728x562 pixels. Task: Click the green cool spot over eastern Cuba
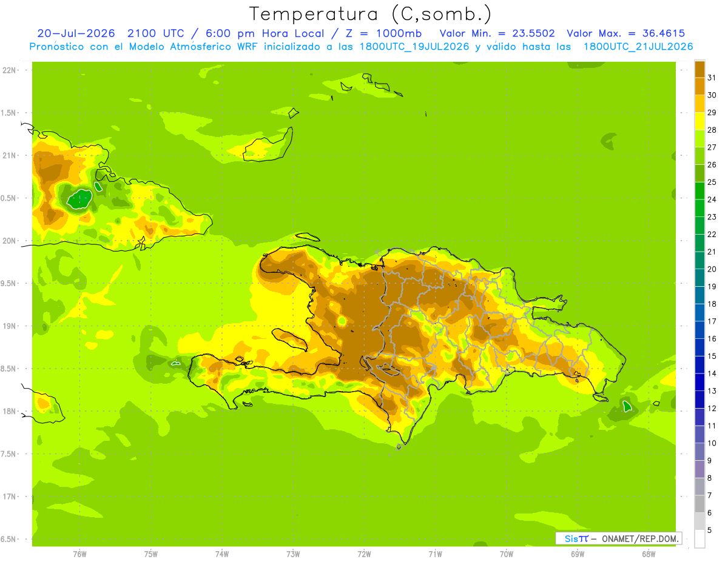[x=79, y=199]
